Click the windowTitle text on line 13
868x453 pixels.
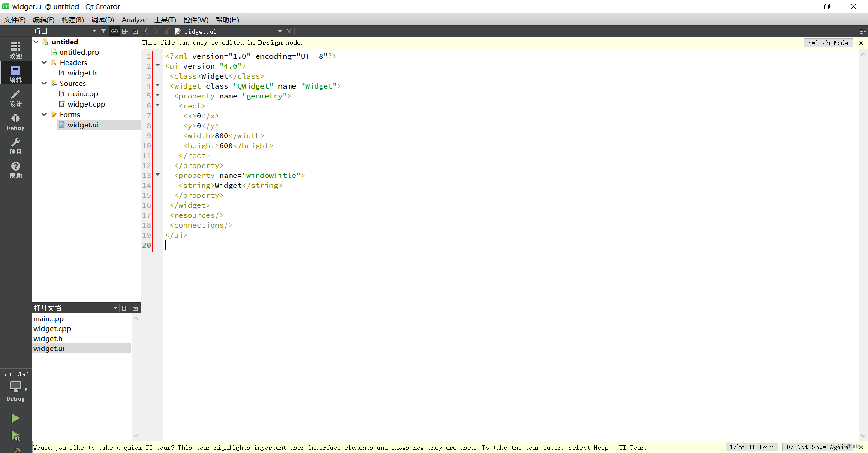point(271,175)
